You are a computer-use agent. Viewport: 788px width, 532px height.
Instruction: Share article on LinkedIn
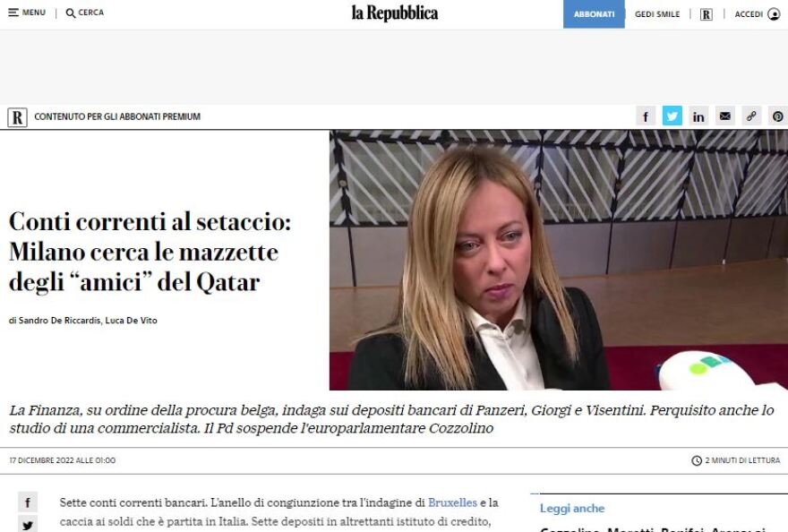698,116
